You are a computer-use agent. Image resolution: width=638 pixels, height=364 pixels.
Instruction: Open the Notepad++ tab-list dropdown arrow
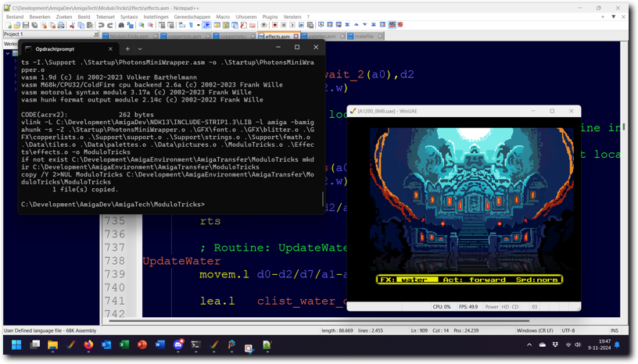(614, 16)
